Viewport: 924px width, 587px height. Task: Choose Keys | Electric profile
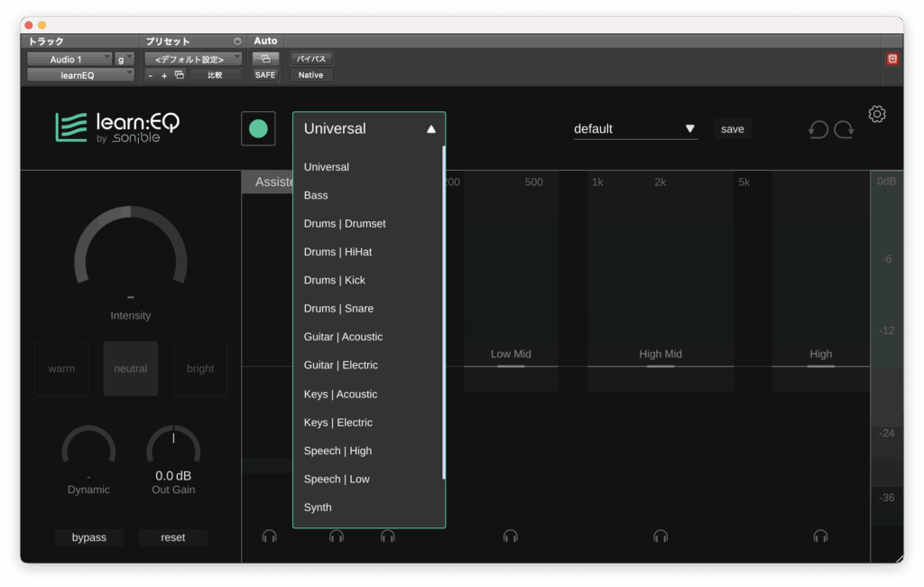point(368,423)
